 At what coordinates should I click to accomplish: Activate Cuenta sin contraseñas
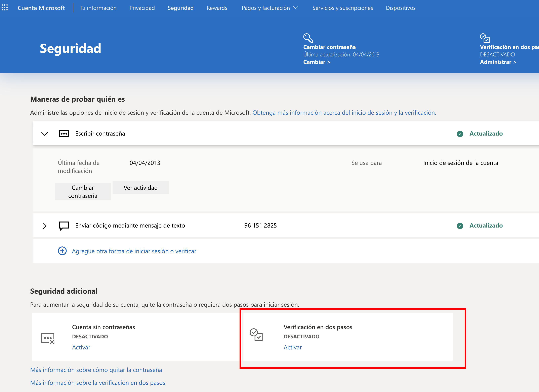pos(81,347)
